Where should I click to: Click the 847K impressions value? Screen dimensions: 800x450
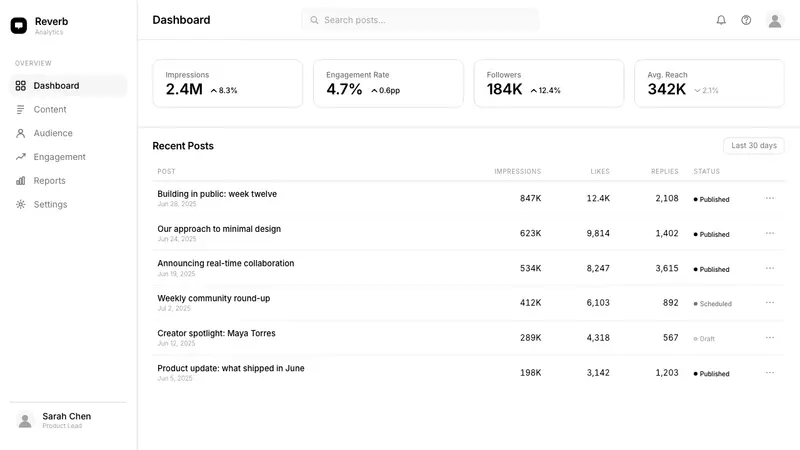[x=531, y=198]
